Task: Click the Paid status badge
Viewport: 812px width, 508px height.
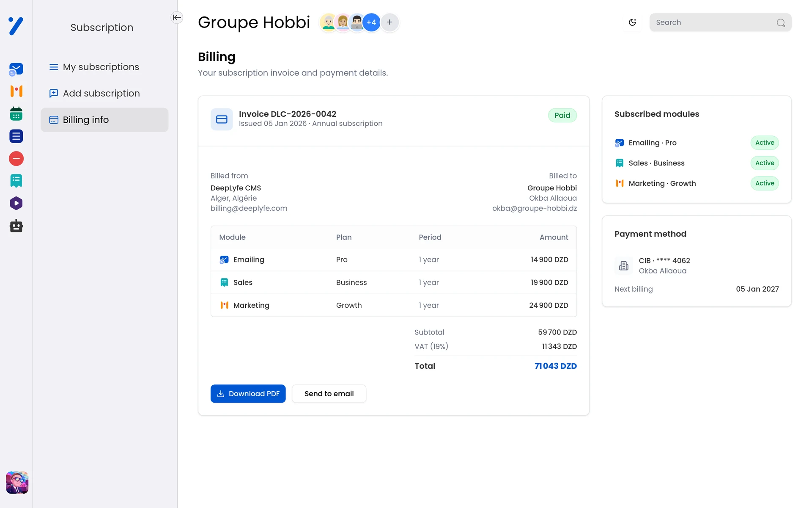Action: point(562,115)
